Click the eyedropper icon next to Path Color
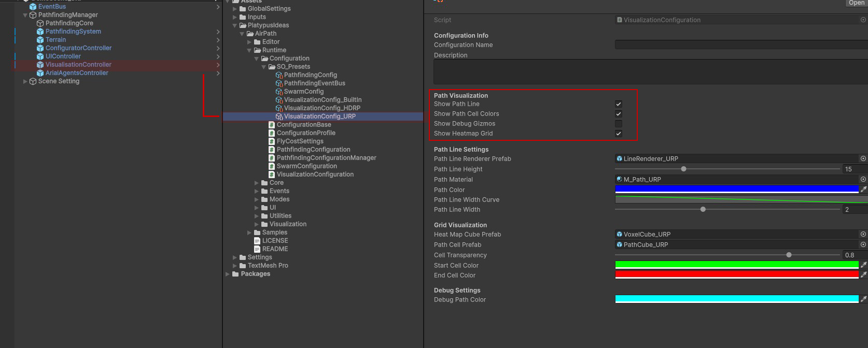 pos(863,190)
